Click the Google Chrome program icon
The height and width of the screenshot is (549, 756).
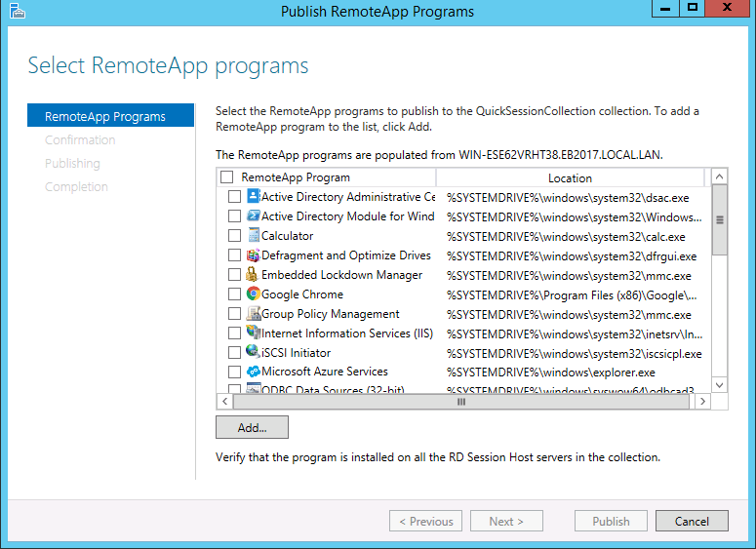[253, 294]
